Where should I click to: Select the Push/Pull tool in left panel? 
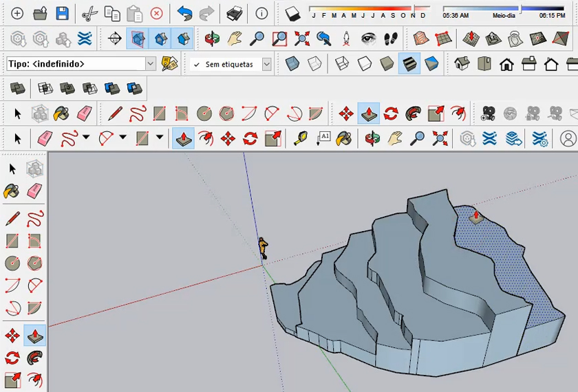(34, 336)
